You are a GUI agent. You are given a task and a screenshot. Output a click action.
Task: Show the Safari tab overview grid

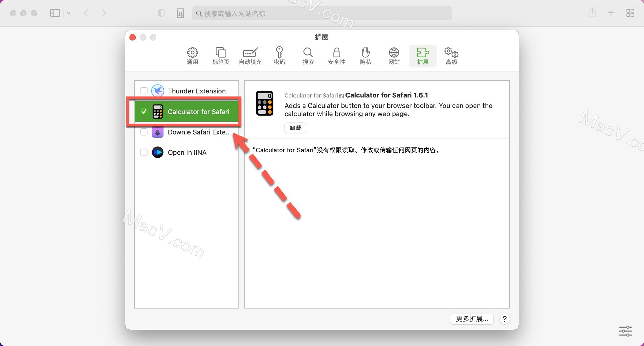click(x=630, y=13)
